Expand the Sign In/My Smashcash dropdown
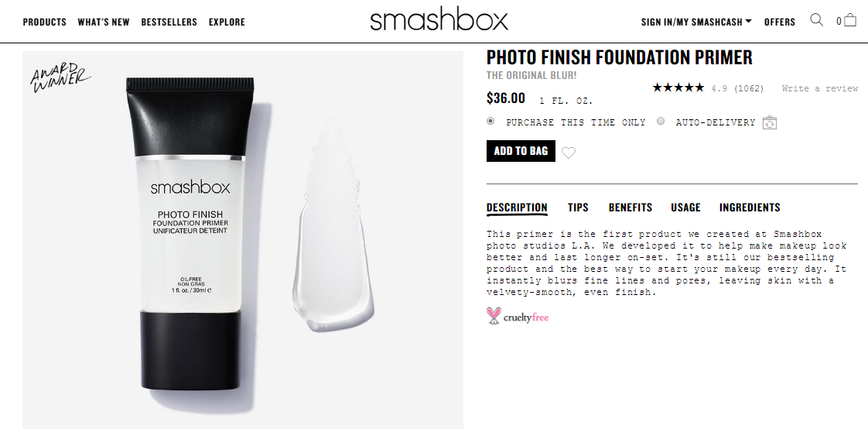 696,22
